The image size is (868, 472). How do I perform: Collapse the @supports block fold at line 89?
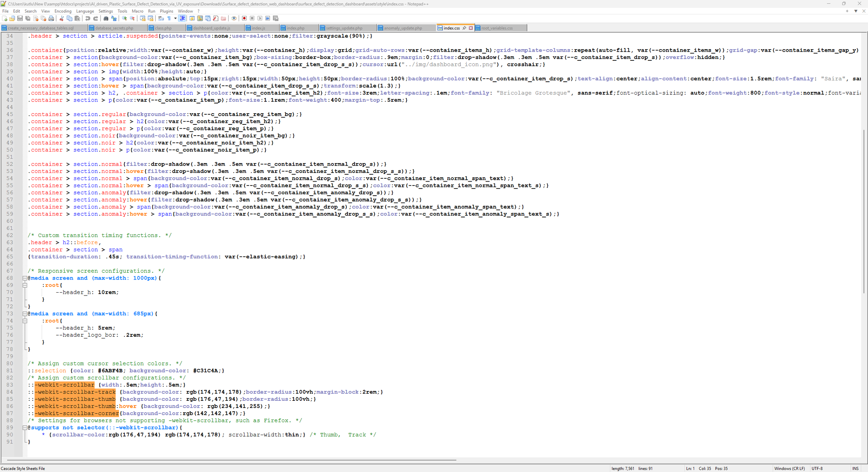coord(25,428)
